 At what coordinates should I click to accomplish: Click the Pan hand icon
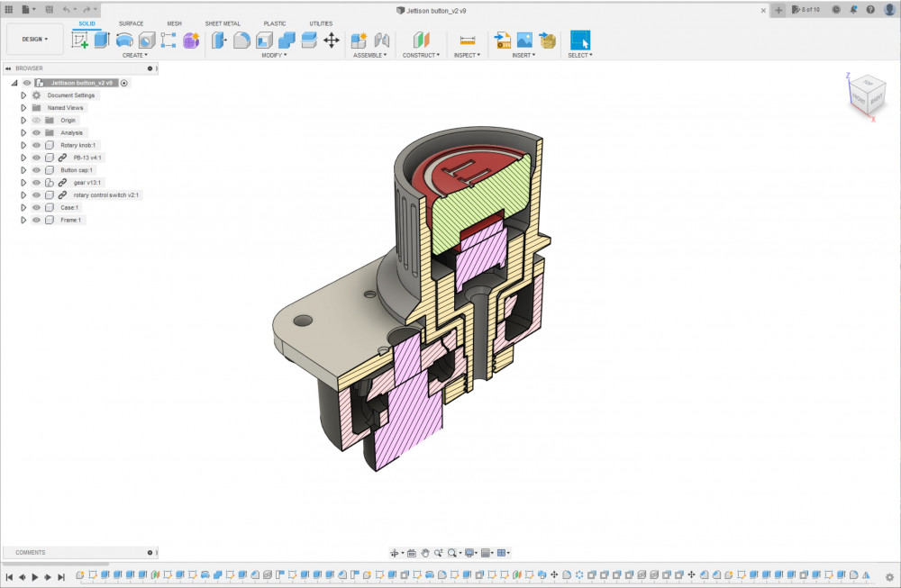[424, 553]
